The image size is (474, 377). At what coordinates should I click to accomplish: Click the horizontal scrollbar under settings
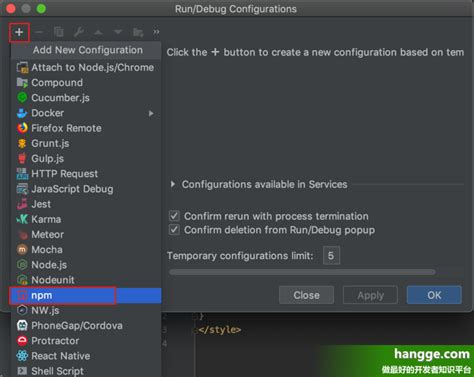(x=302, y=272)
